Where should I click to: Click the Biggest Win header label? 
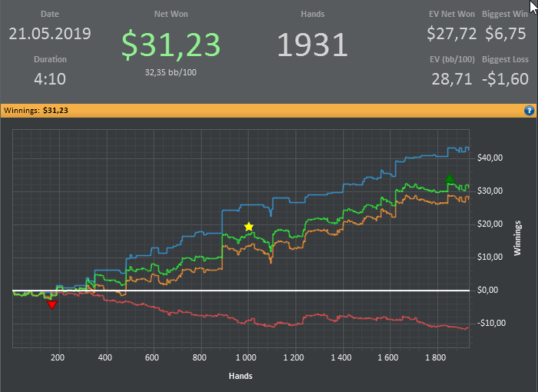point(505,14)
